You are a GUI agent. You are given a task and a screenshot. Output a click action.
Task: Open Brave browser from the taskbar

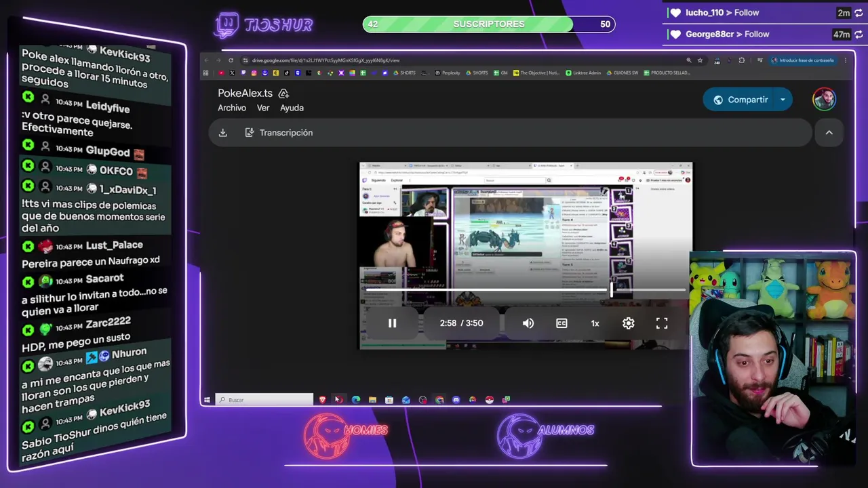click(323, 400)
